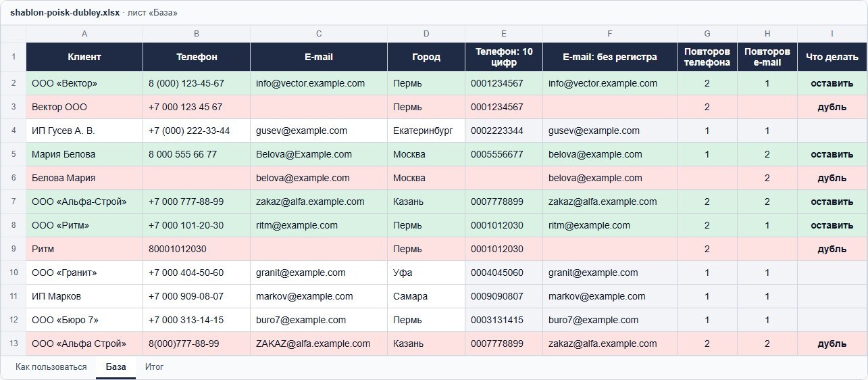Select column D header

pos(426,34)
